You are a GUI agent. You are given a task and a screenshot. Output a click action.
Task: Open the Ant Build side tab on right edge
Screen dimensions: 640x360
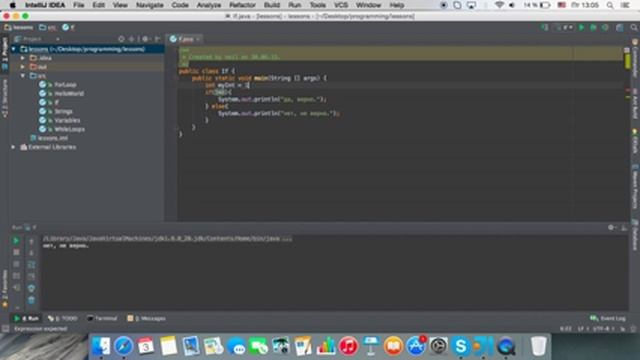[635, 104]
